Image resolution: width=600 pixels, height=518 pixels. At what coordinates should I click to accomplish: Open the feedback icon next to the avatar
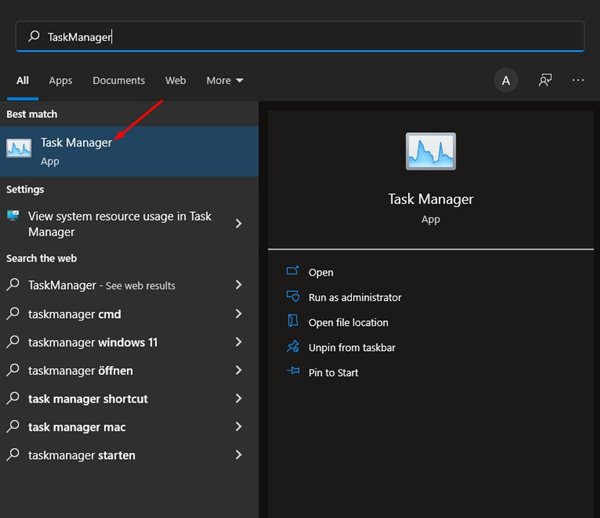coord(545,80)
